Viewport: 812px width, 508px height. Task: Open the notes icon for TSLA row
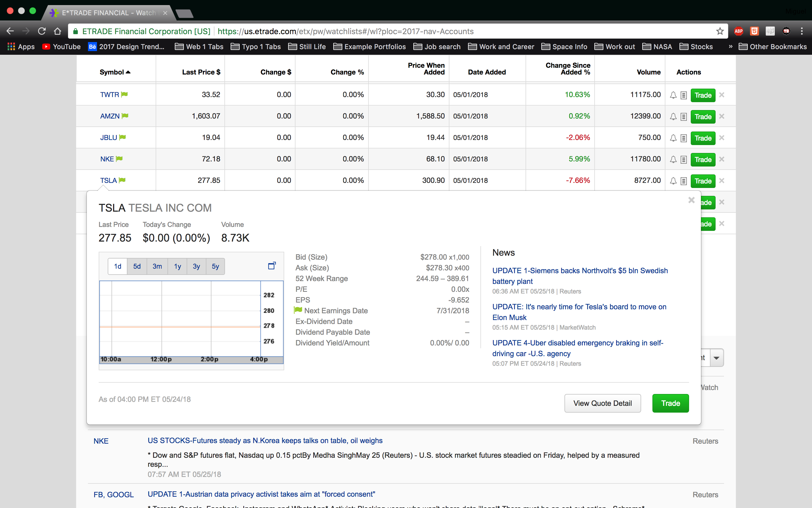[683, 181]
